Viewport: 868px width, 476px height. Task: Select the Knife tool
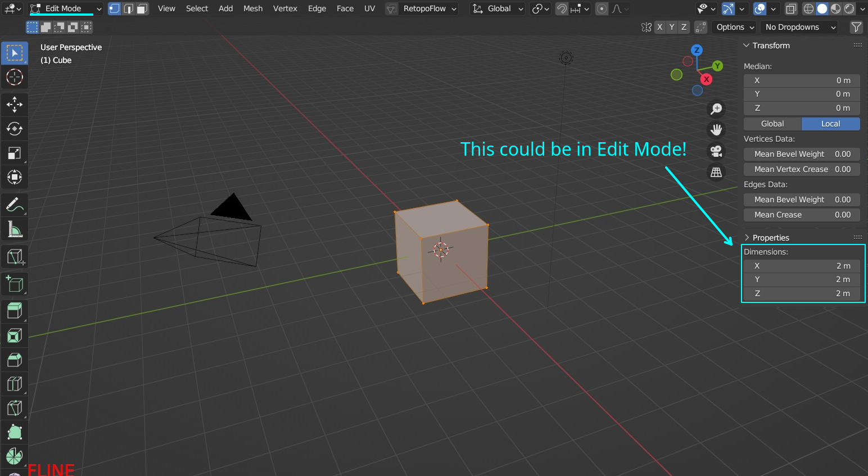tap(15, 408)
